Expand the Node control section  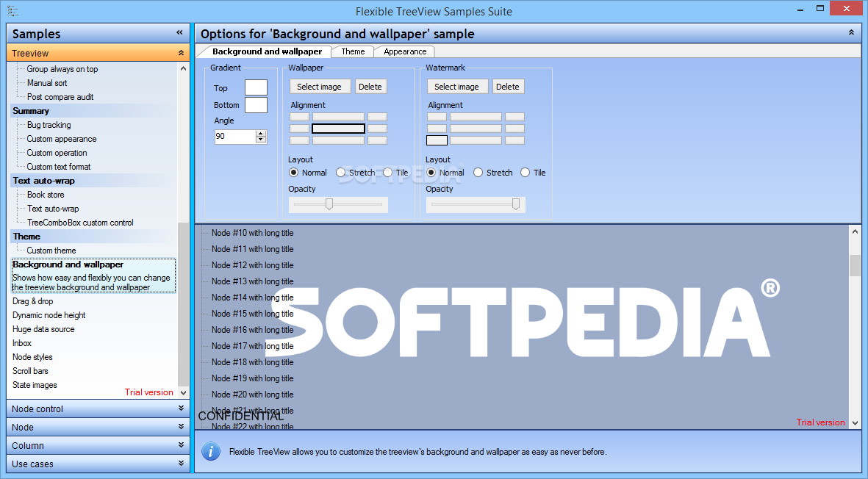point(181,408)
